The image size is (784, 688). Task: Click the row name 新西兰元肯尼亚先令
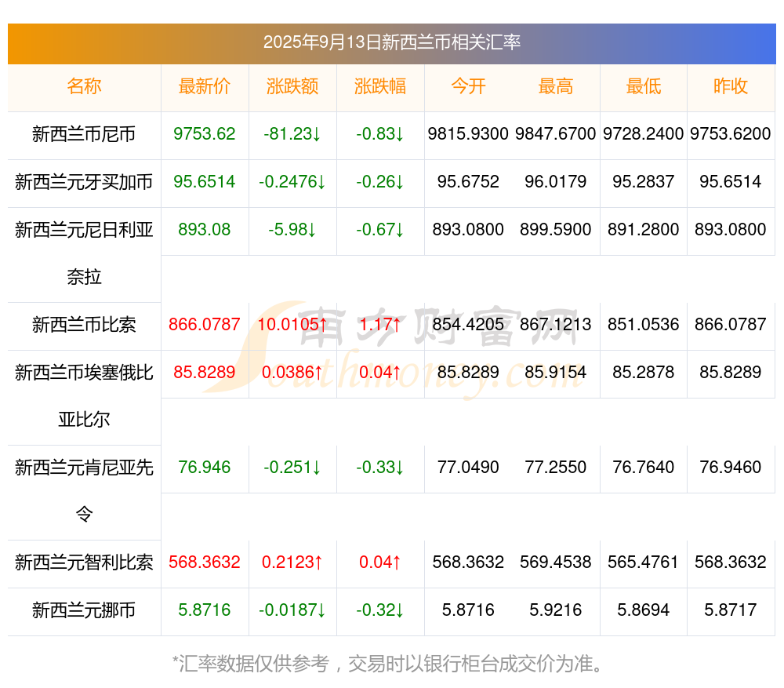pos(84,491)
